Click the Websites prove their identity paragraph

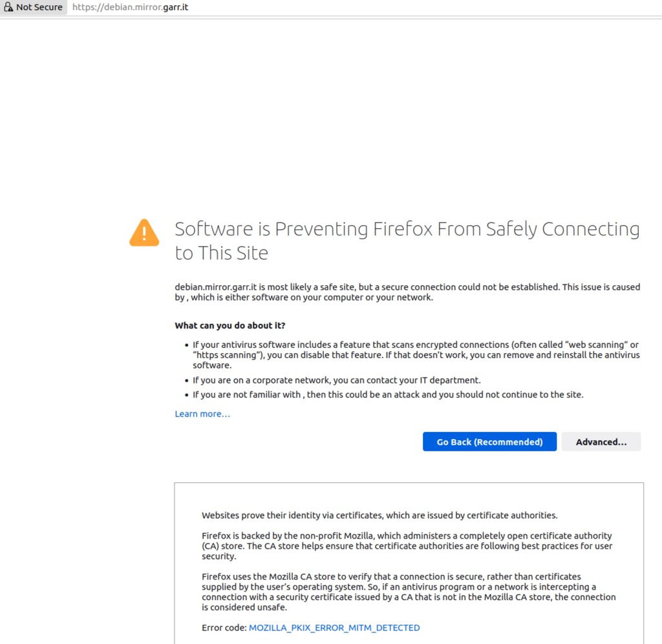click(x=379, y=515)
